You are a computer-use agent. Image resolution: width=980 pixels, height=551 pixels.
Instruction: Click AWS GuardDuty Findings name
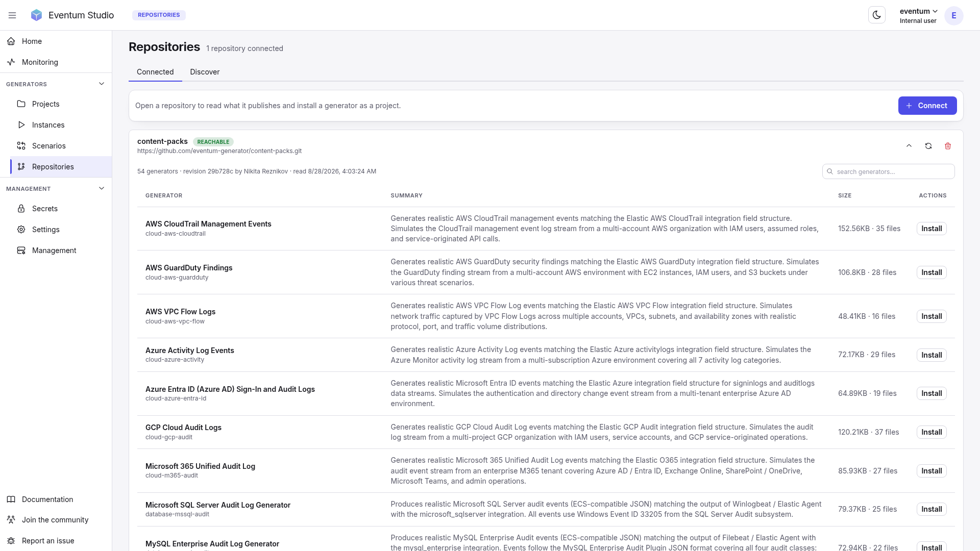coord(189,268)
